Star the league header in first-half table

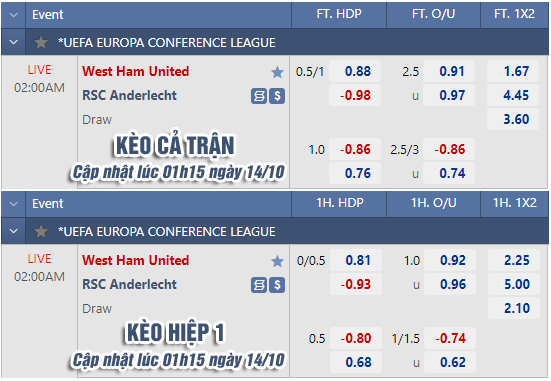(41, 232)
